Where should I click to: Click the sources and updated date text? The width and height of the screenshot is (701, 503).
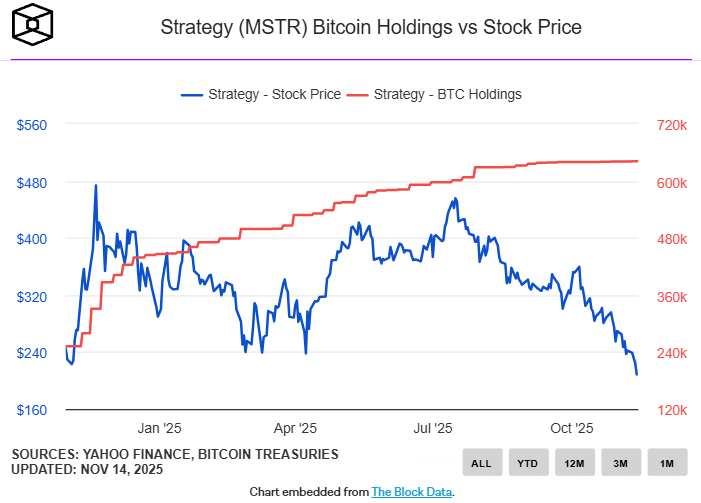coord(175,462)
